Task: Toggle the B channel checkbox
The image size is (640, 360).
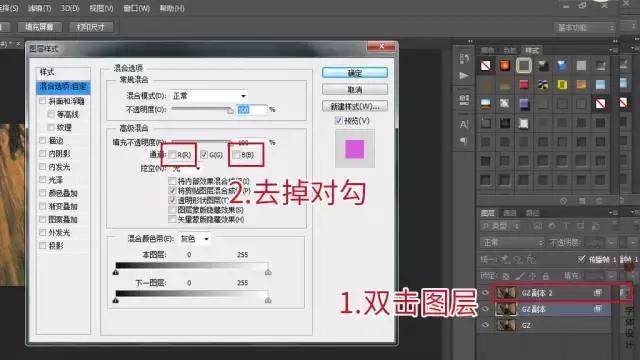Action: point(236,155)
